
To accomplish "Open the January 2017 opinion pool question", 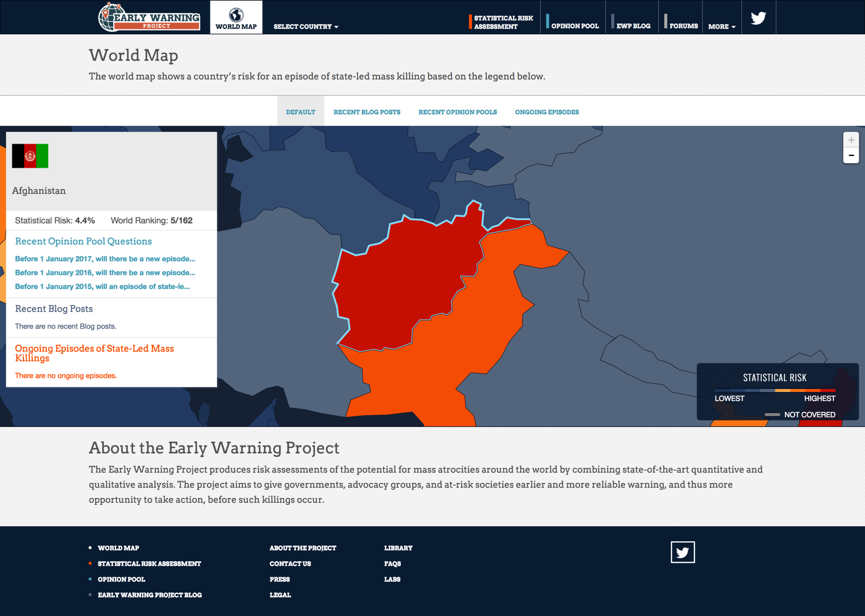I will [105, 259].
